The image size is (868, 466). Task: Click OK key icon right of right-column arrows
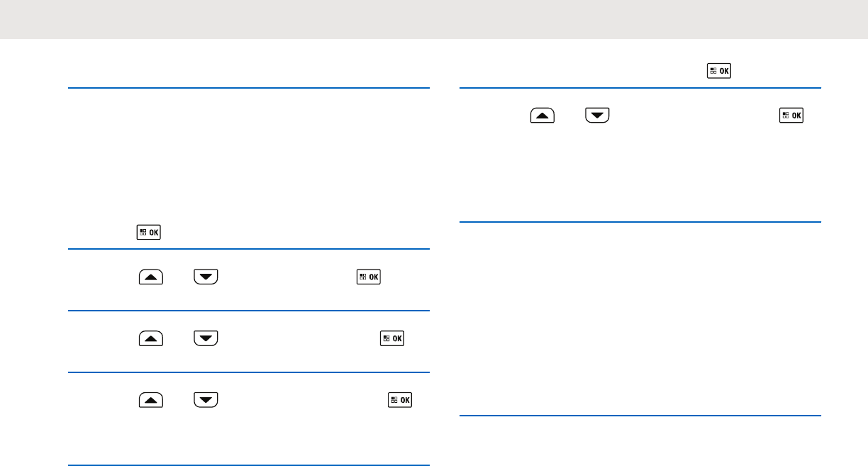tap(791, 115)
